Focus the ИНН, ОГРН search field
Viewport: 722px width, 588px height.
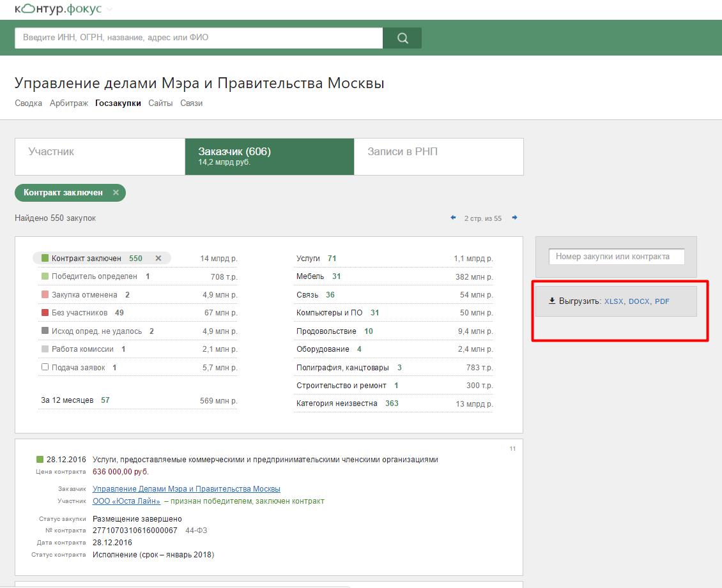(x=199, y=38)
